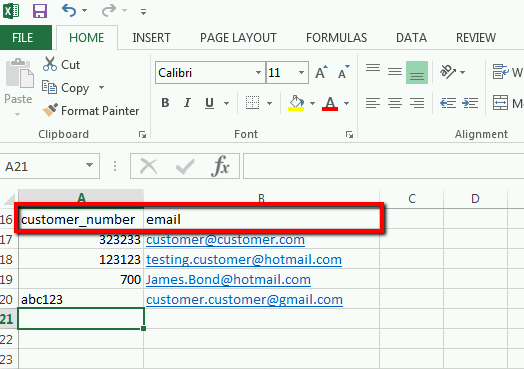Expand the Name Box A21 dropdown

(x=89, y=165)
